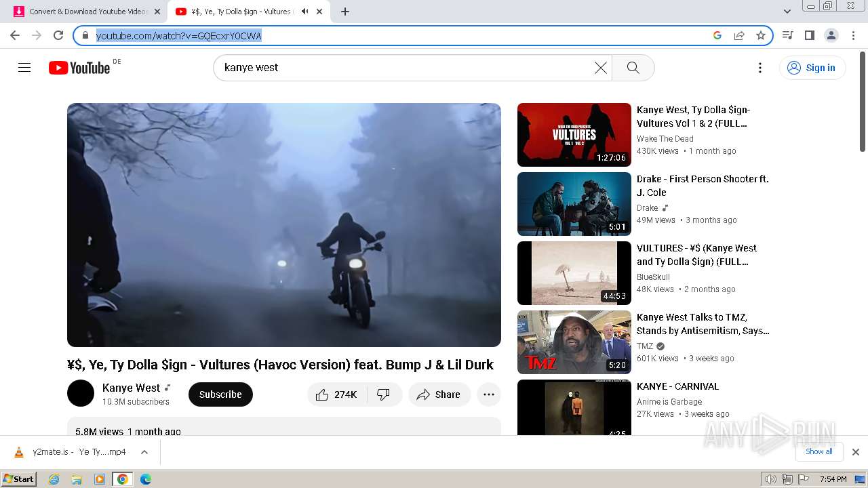Share the Vultures video

439,394
